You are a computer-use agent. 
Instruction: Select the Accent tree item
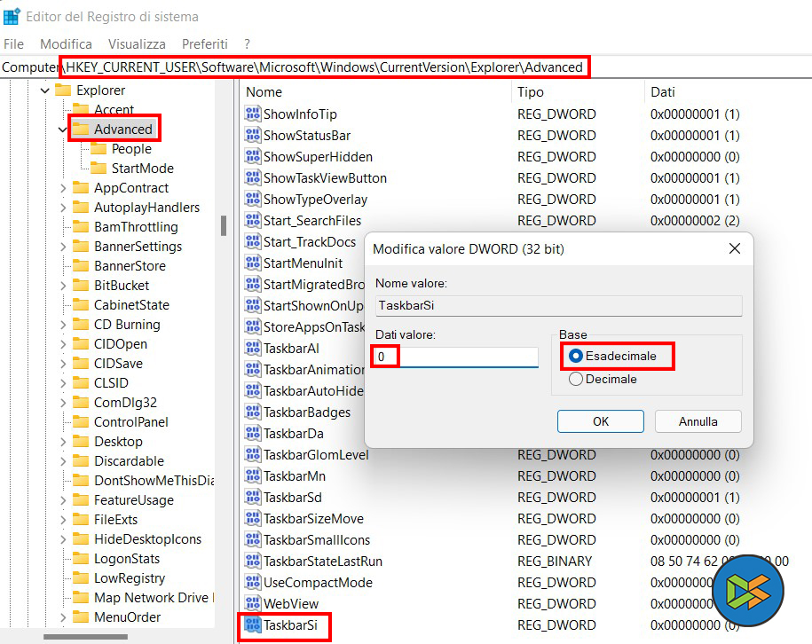point(114,109)
